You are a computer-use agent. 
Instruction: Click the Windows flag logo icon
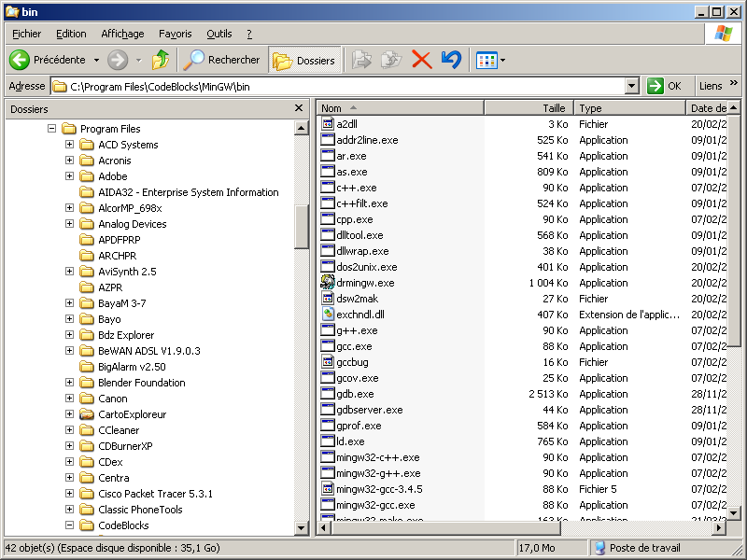point(723,34)
